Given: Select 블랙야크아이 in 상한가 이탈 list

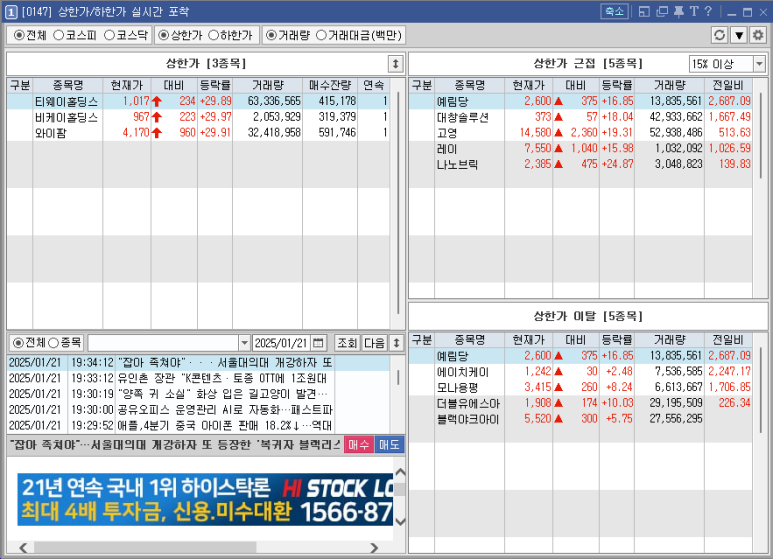Looking at the screenshot, I should (581, 419).
